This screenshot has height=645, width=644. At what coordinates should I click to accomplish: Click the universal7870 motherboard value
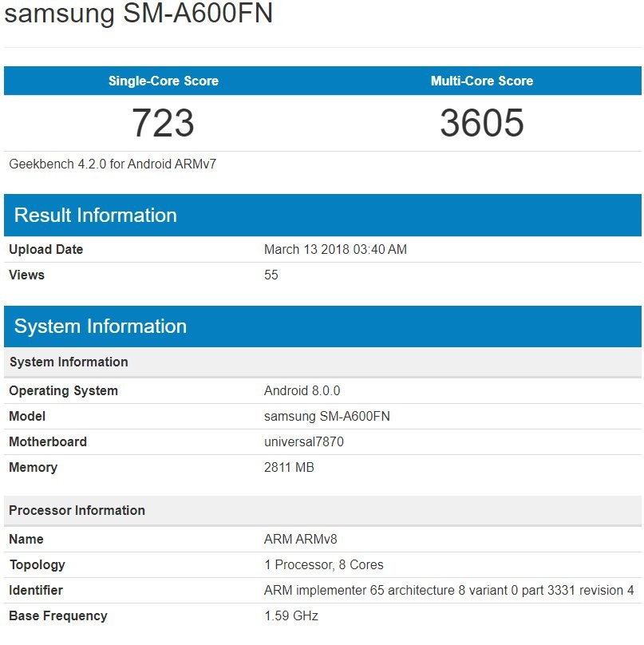point(304,441)
